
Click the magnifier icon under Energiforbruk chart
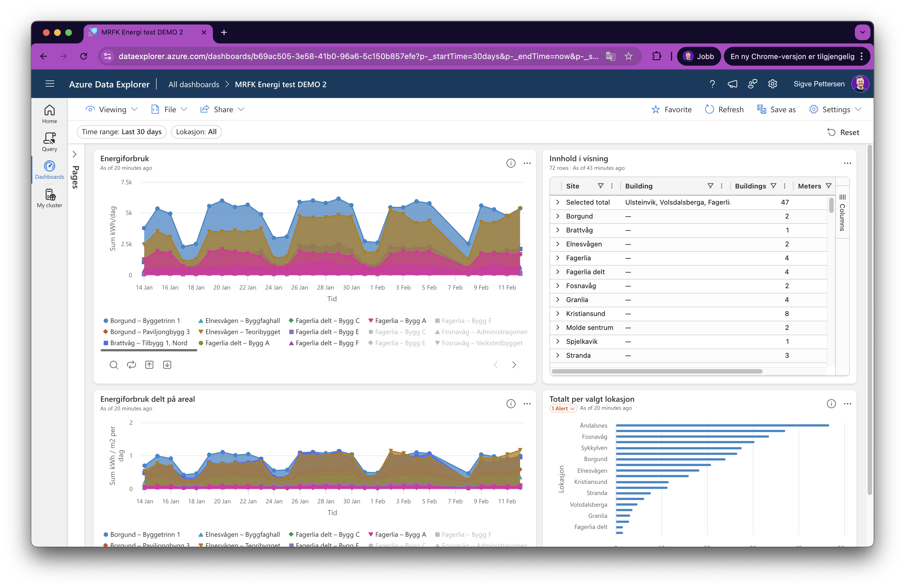coord(114,365)
